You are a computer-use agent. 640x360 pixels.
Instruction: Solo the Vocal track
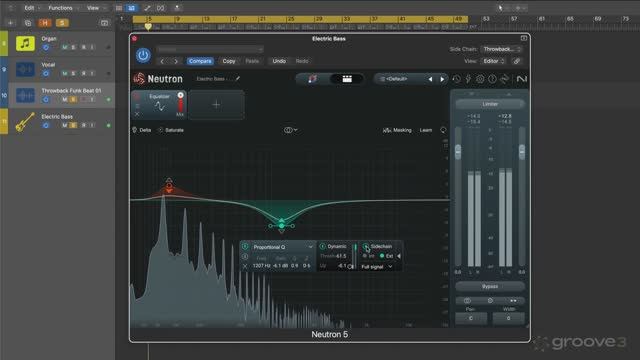(x=73, y=73)
